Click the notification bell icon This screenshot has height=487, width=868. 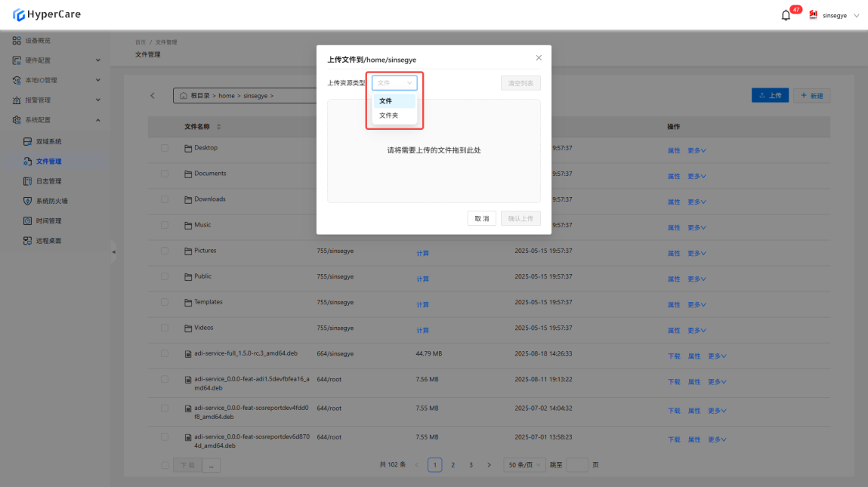point(786,15)
